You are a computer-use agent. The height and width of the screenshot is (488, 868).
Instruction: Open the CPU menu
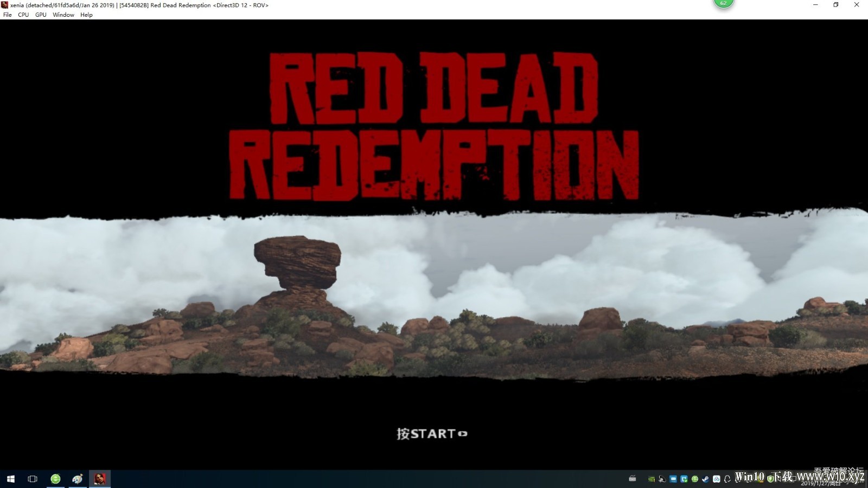(x=23, y=15)
